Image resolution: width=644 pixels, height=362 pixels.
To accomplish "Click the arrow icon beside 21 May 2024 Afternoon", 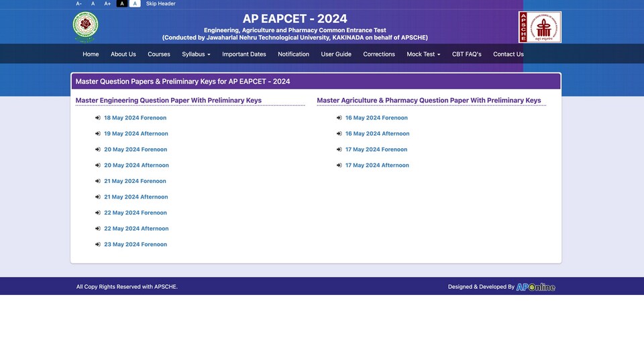I will click(x=98, y=197).
